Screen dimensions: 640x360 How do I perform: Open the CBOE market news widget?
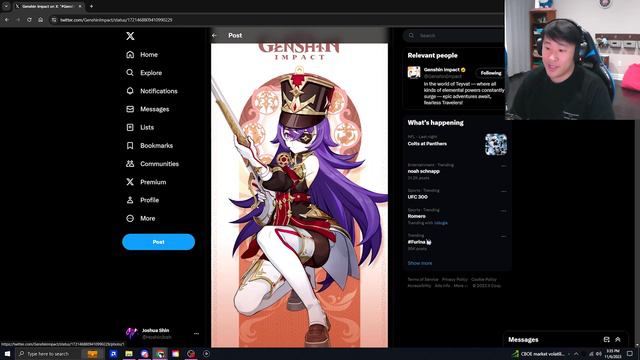coord(540,354)
